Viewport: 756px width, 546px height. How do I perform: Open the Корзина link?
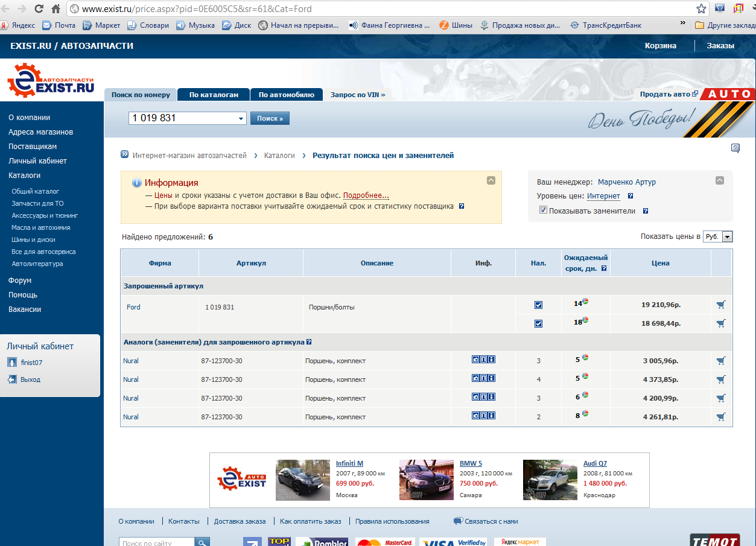(x=661, y=46)
